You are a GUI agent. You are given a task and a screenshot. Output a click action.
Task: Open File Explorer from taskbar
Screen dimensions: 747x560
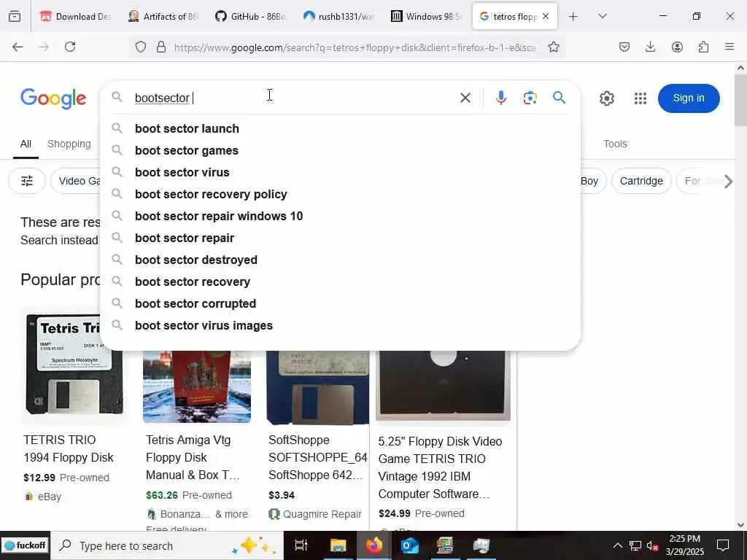(338, 545)
